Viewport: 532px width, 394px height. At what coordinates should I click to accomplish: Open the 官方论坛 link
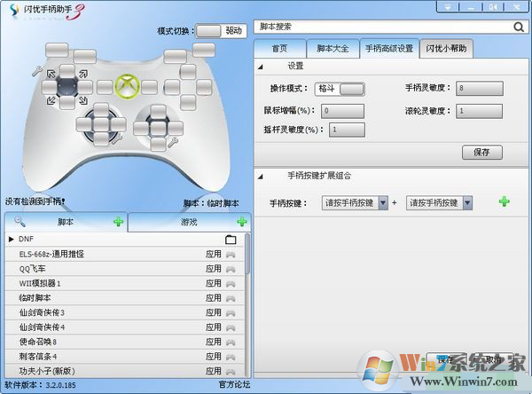pos(234,384)
